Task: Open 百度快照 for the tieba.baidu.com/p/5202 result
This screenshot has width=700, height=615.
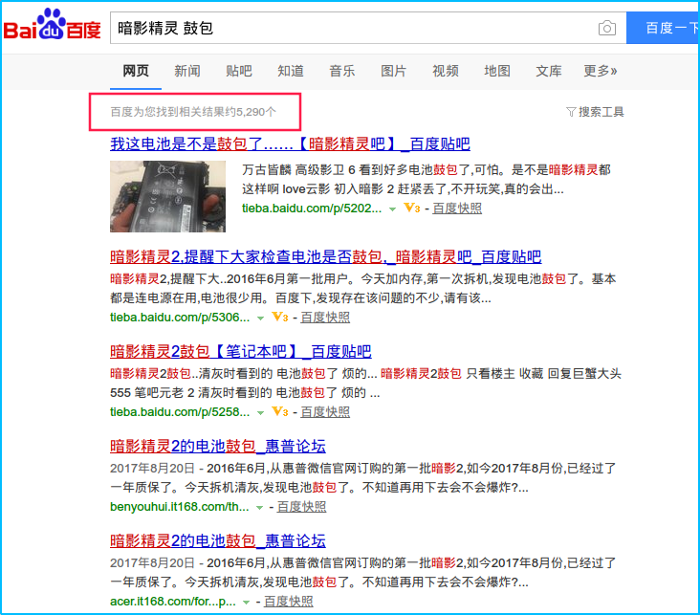Action: click(457, 209)
